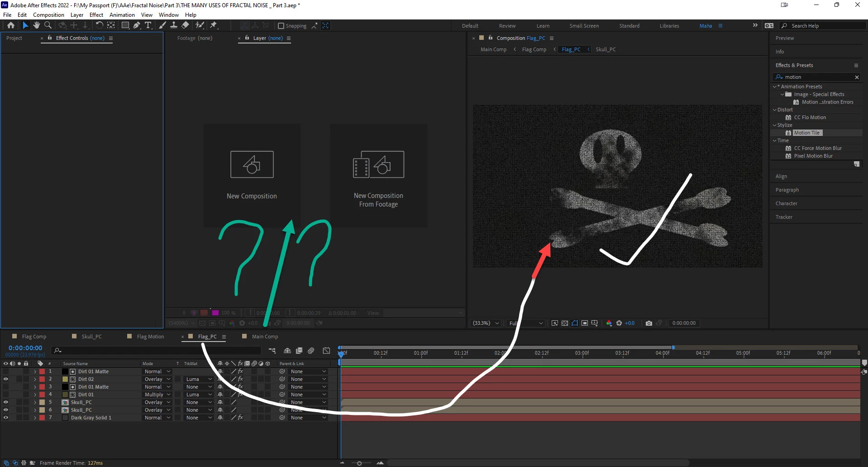Select the Motion Tile effect
Screen dimensions: 868x467
point(806,133)
